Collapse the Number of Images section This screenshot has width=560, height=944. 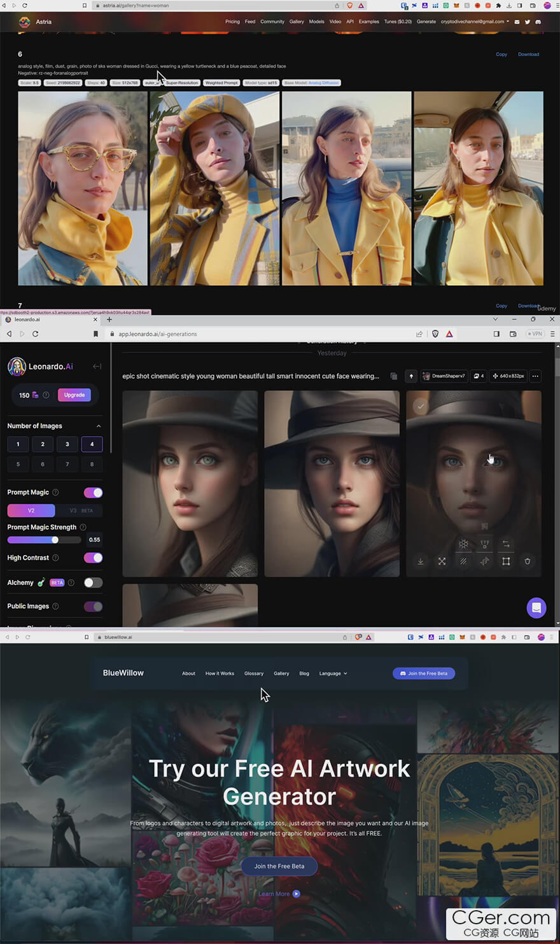99,426
